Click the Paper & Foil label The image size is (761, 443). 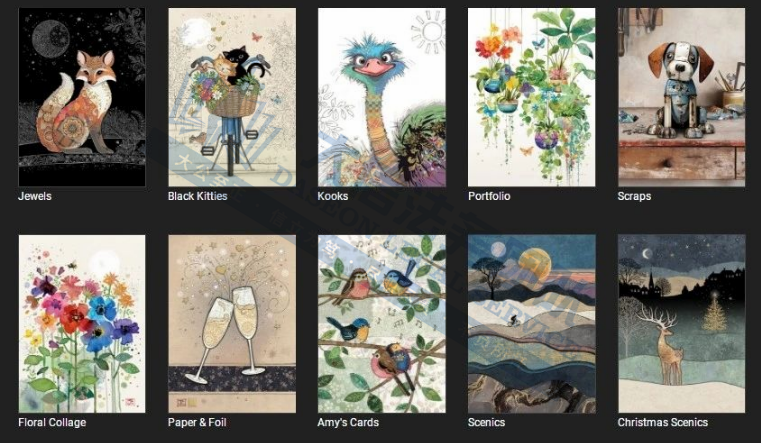[197, 422]
